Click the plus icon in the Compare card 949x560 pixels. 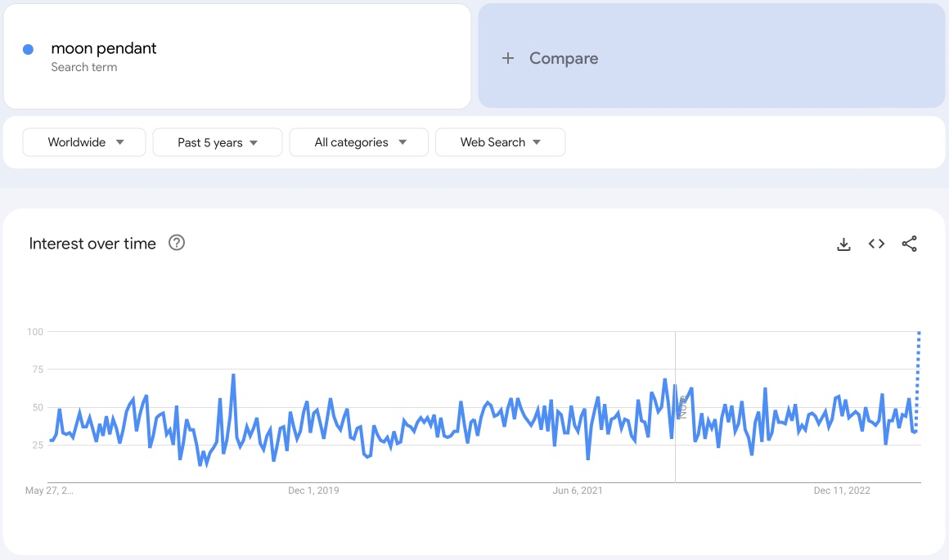point(507,58)
